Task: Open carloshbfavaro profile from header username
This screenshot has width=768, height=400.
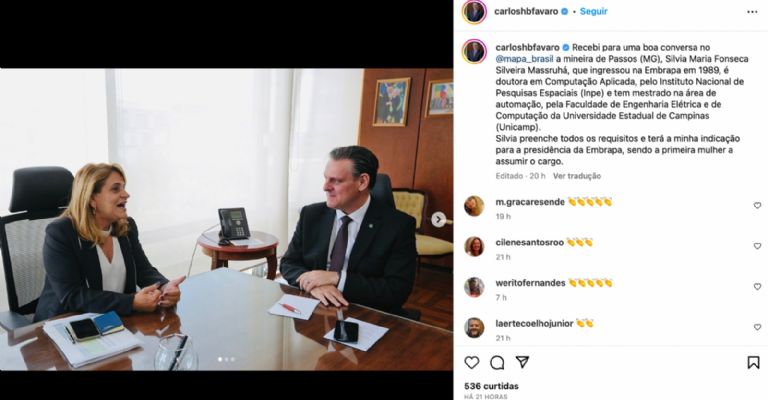Action: pyautogui.click(x=526, y=11)
